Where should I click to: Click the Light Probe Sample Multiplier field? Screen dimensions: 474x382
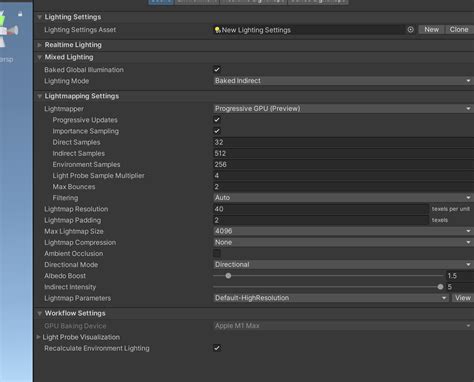[x=343, y=176]
